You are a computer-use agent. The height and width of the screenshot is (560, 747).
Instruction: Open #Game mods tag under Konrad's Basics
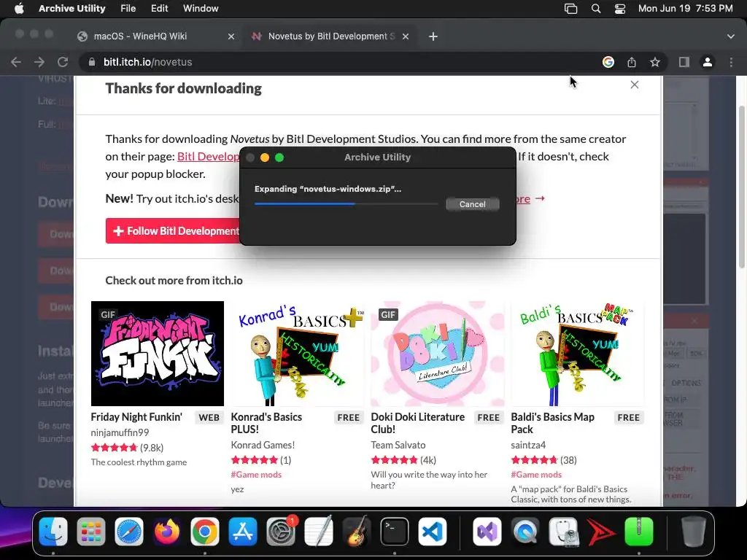tap(256, 475)
